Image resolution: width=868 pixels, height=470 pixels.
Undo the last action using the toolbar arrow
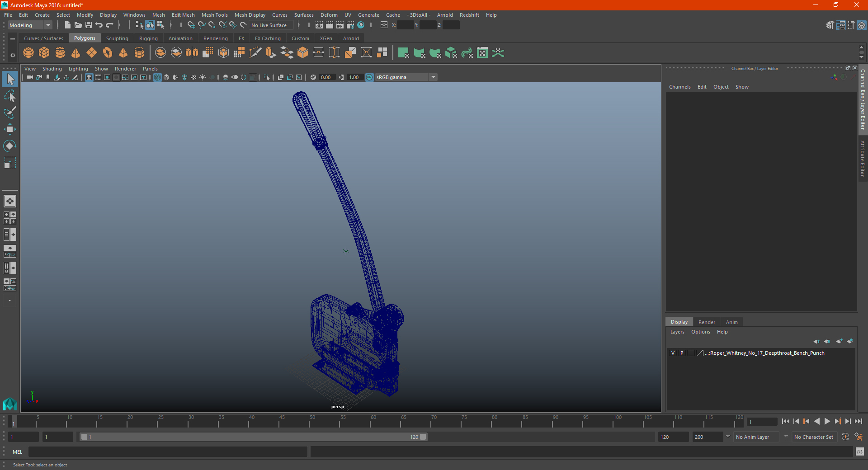pos(99,25)
